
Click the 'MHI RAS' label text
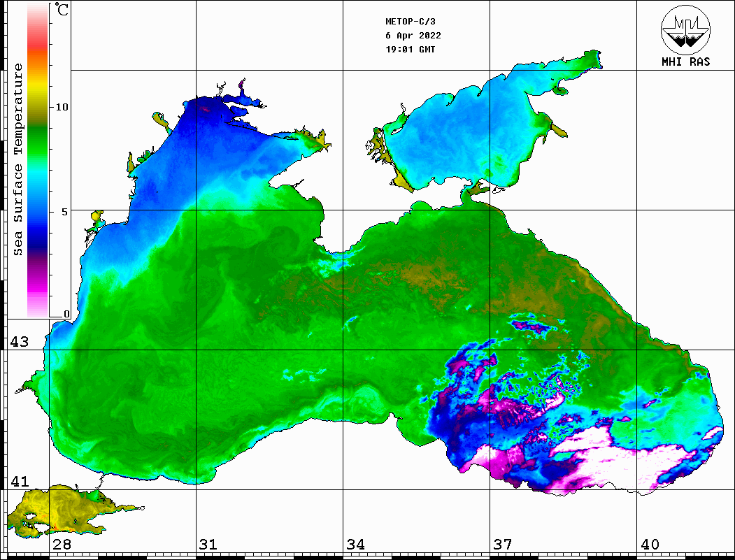click(x=686, y=62)
